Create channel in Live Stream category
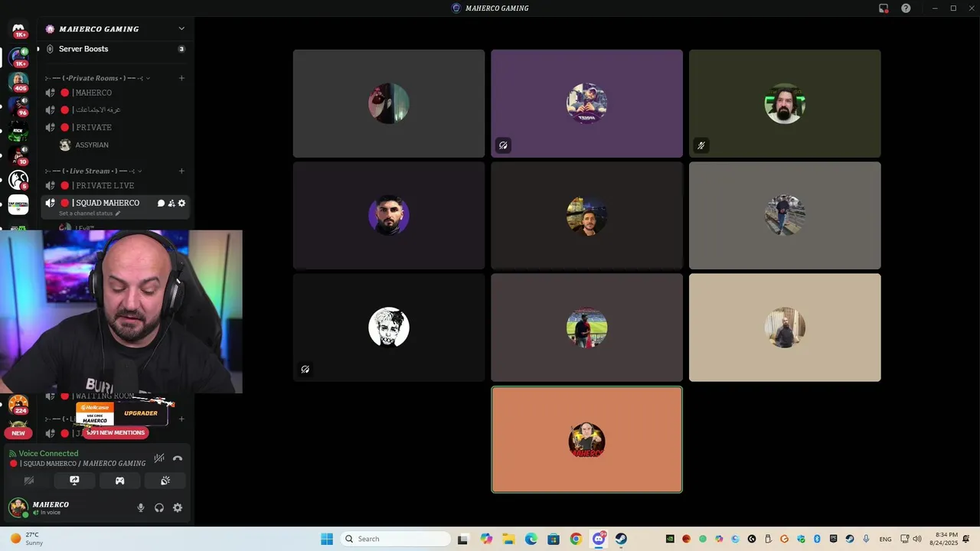The width and height of the screenshot is (980, 551). click(181, 171)
